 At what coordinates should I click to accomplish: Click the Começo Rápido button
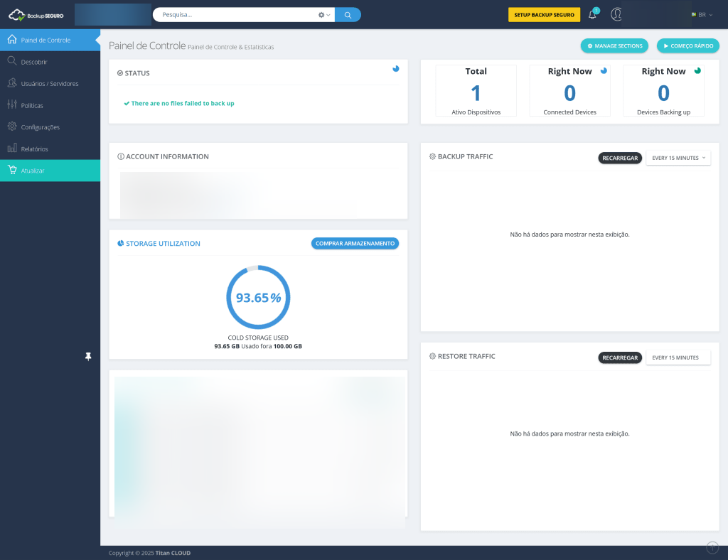tap(688, 46)
